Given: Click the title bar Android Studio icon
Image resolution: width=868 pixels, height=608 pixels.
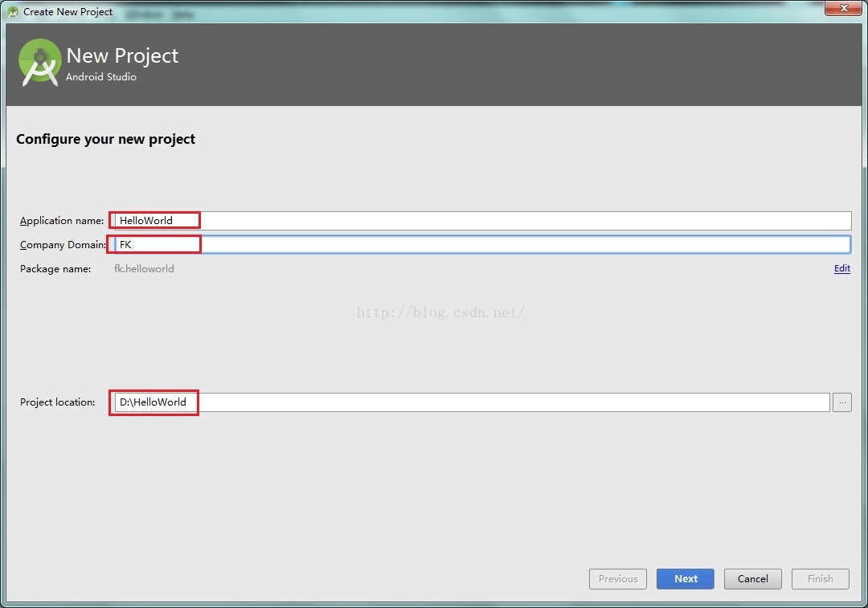Looking at the screenshot, I should 14,11.
